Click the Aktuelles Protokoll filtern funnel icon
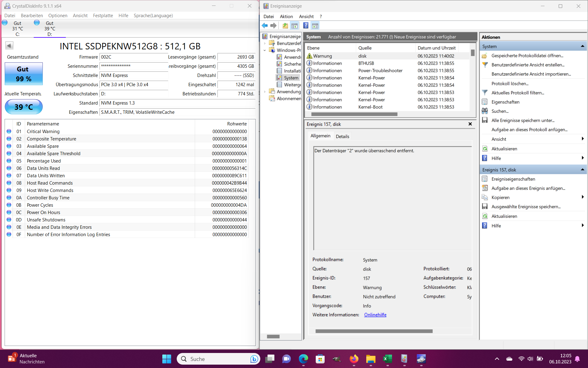Viewport: 588px width, 368px height. pyautogui.click(x=485, y=93)
